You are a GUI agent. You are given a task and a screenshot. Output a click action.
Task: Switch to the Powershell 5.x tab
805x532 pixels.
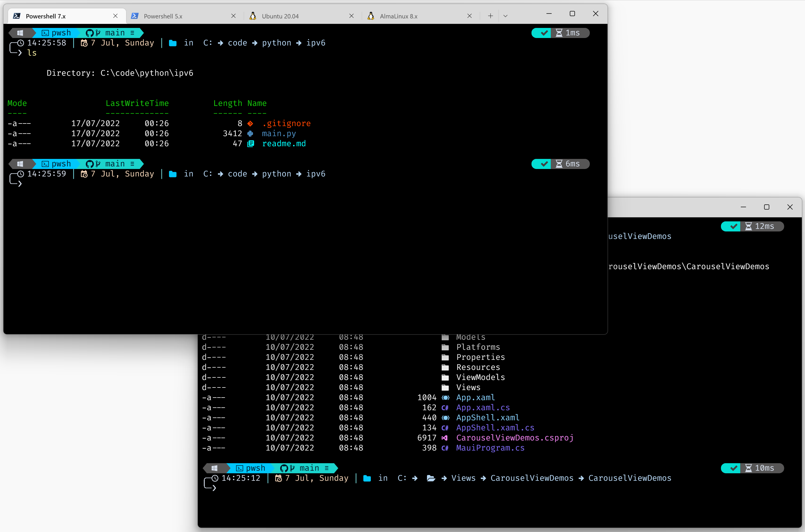click(163, 16)
